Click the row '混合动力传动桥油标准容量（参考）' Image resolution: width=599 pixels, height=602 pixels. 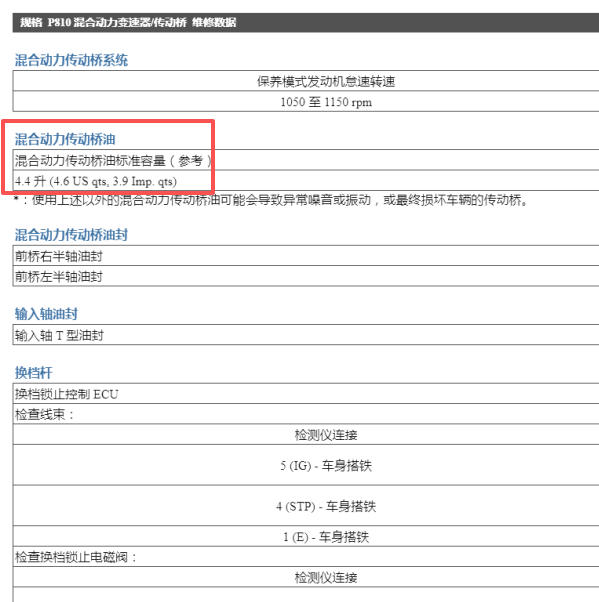306,160
